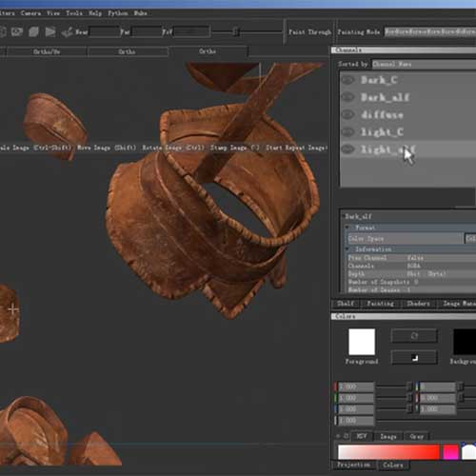Screen dimensions: 476x476
Task: Click the paint stamp icon before Near
Action: pos(67,32)
